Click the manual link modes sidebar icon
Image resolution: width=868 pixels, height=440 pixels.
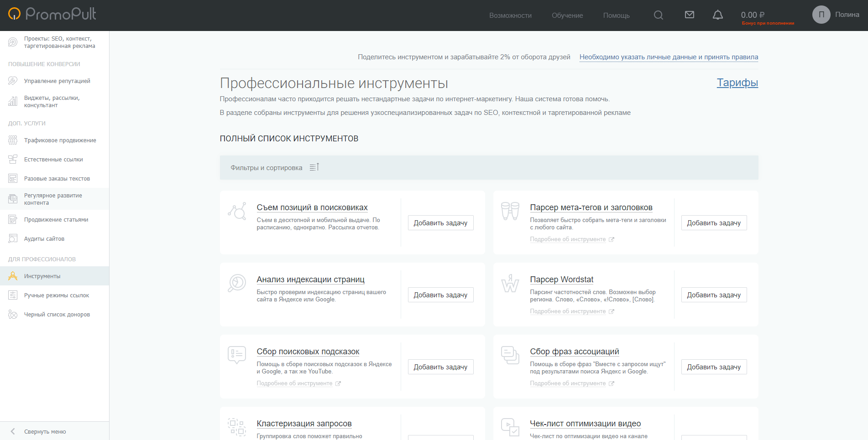(x=13, y=295)
